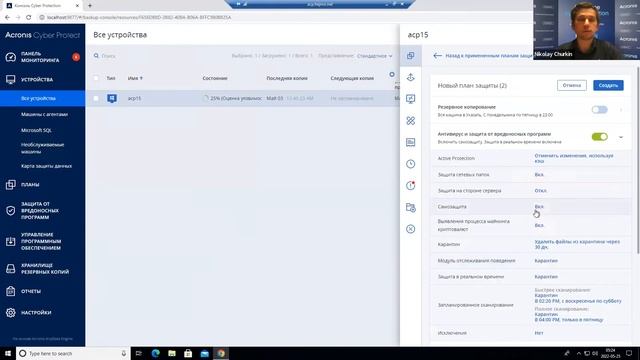Change cryptomining detection value Вкл
640x360 pixels.
[539, 225]
